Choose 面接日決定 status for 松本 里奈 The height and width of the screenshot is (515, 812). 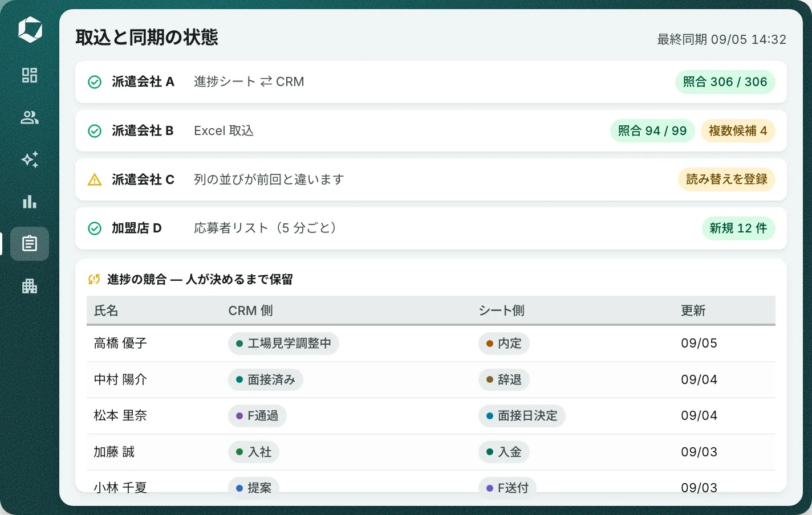point(522,416)
